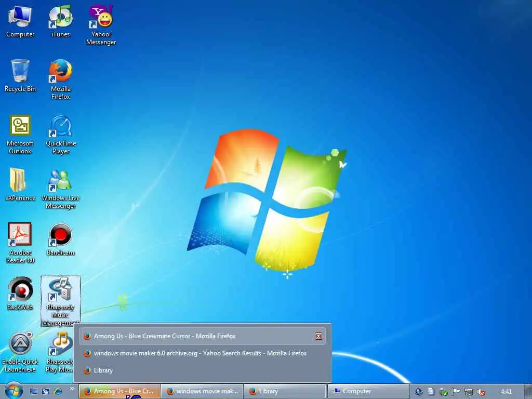Select Among Us - Blue Crewmate Cursor window entry
The width and height of the screenshot is (532, 399).
coord(203,336)
